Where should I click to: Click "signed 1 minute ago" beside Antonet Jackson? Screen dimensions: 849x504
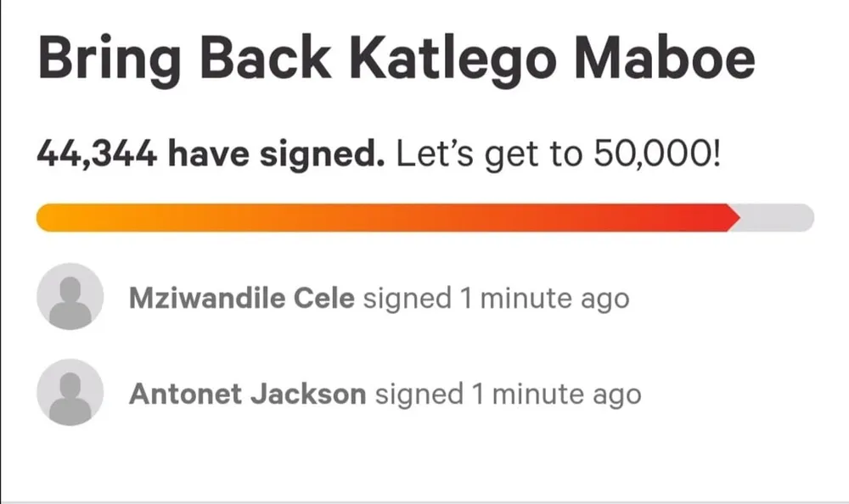point(508,394)
